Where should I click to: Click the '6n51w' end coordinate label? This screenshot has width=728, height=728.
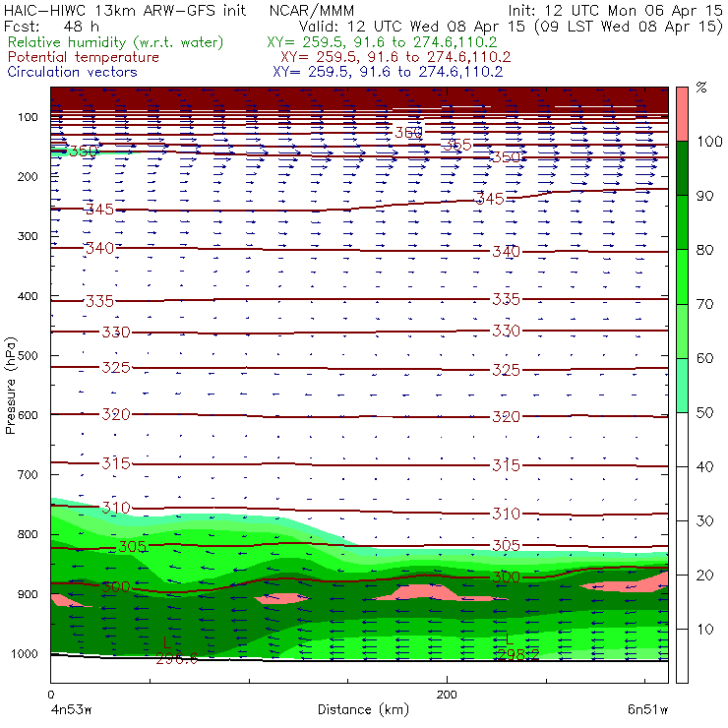tap(647, 709)
